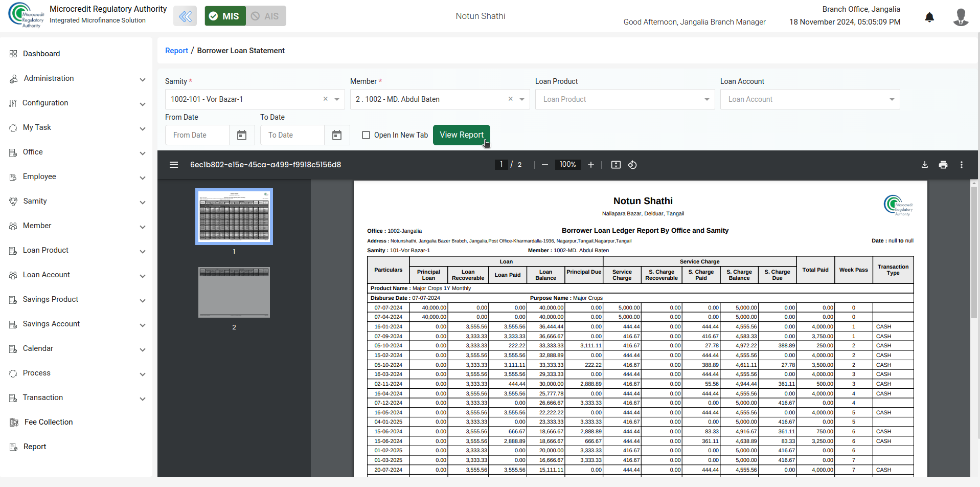Select PDF page 2 thumbnail
The height and width of the screenshot is (487, 980).
coord(234,292)
